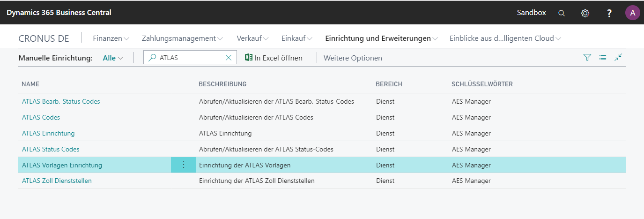The width and height of the screenshot is (644, 219).
Task: Click Dienst cell in ATLAS Einrichtung row
Action: point(385,133)
